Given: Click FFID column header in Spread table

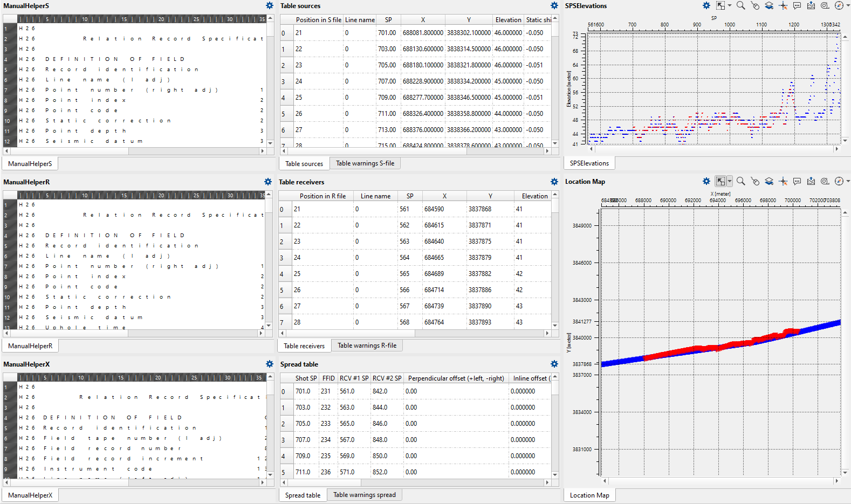Looking at the screenshot, I should (328, 378).
